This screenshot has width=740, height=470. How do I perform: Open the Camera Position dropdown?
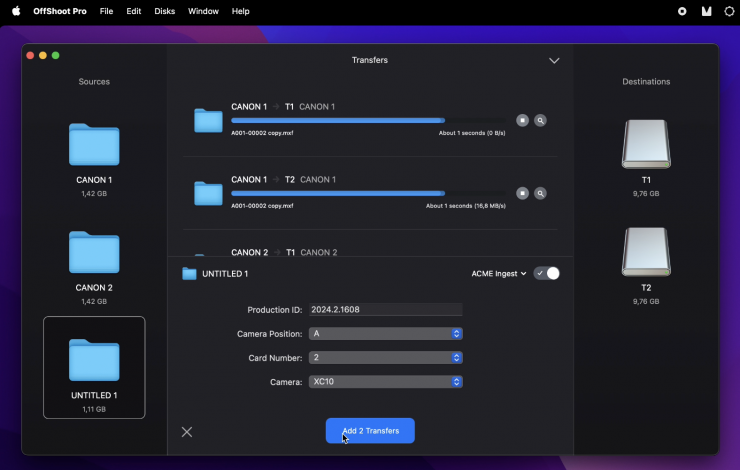pos(385,333)
